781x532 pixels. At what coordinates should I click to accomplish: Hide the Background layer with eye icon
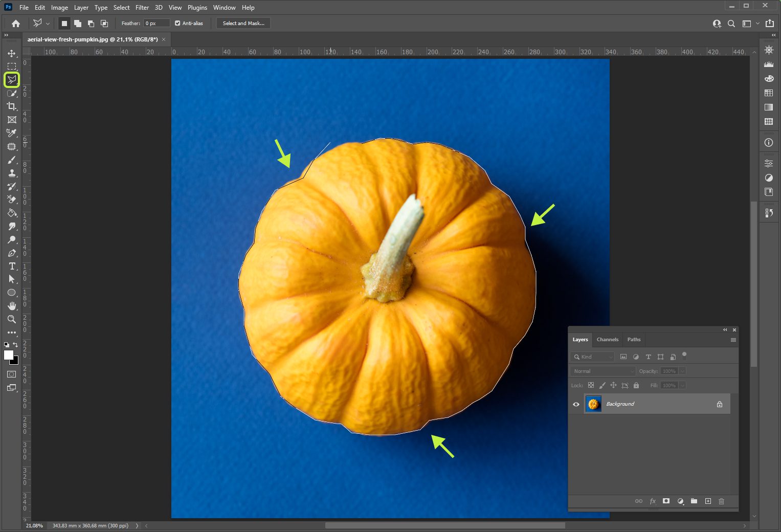(576, 404)
